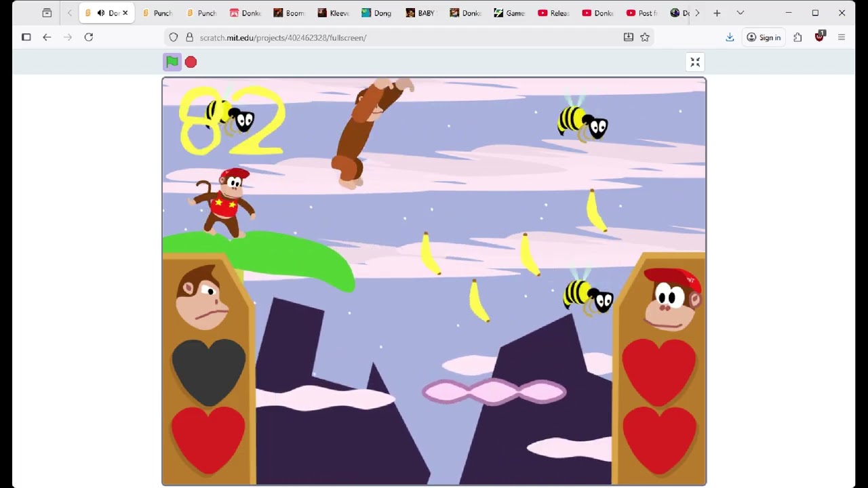Open a new tab with the plus icon
Image resolution: width=868 pixels, height=488 pixels.
(717, 13)
